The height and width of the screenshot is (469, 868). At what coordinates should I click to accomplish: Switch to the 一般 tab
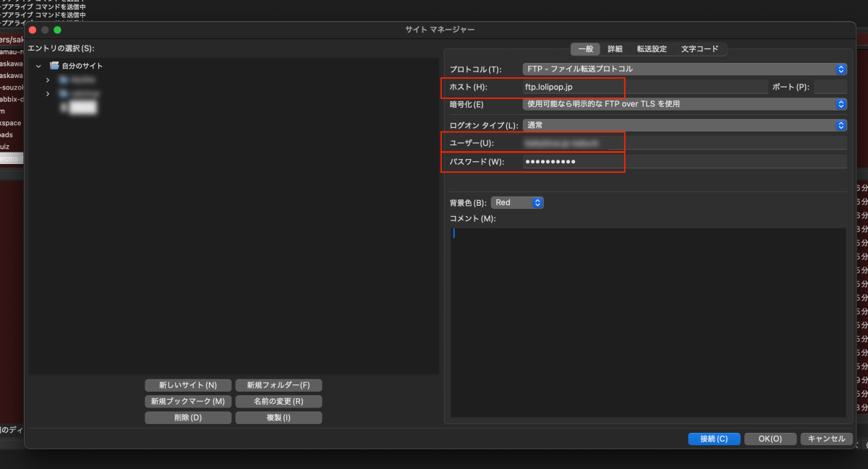(x=586, y=49)
